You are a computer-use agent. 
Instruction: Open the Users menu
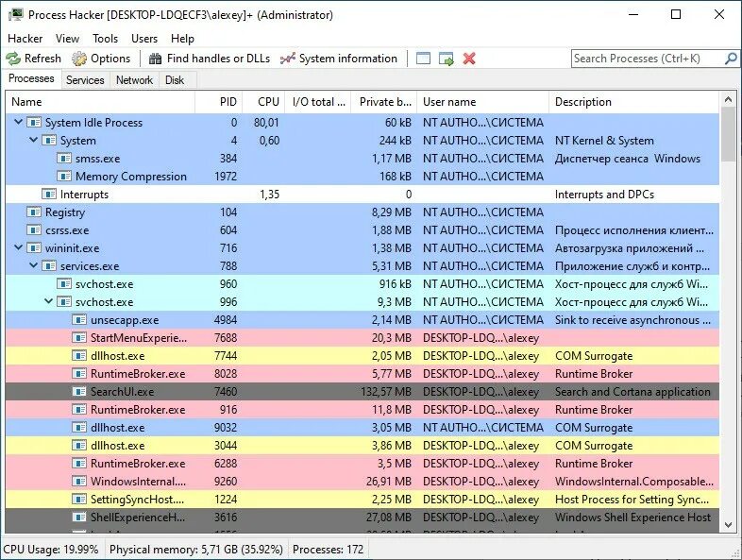[144, 39]
